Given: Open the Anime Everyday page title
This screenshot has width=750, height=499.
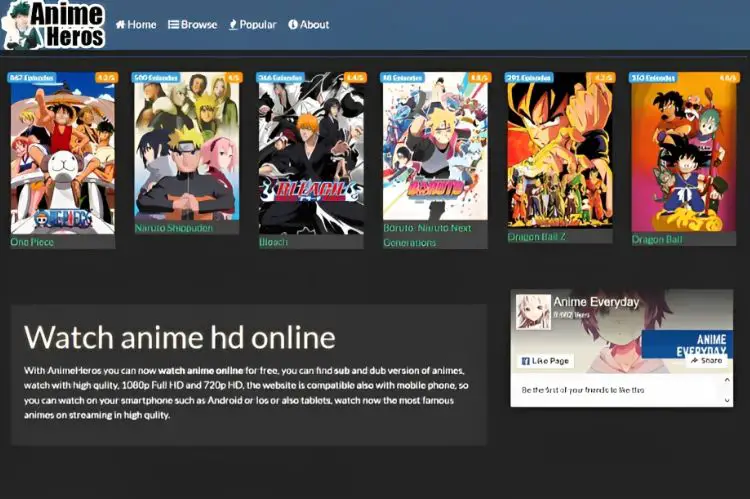Looking at the screenshot, I should point(596,302).
